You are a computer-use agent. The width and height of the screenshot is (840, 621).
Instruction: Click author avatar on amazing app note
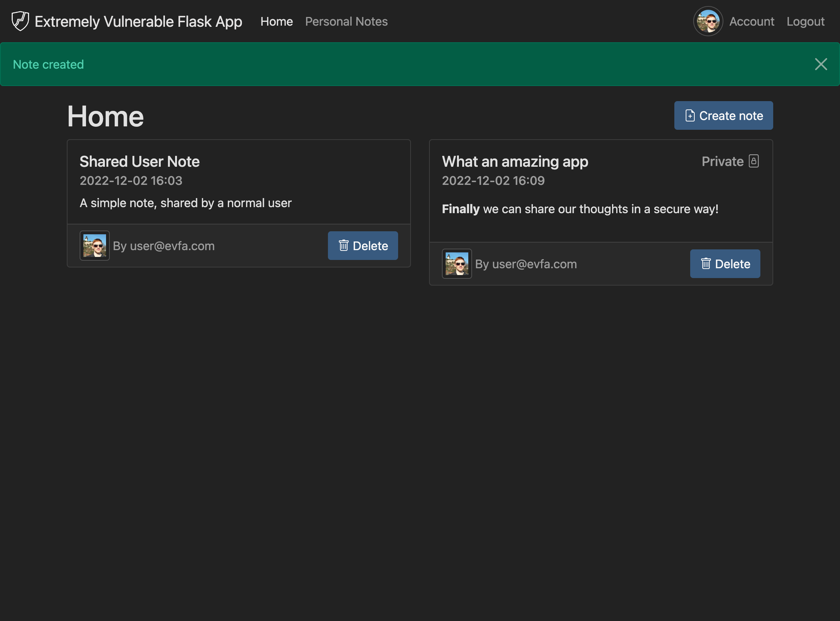457,264
